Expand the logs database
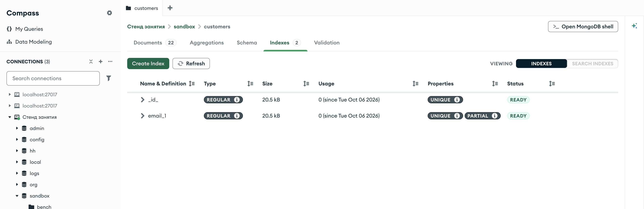 (17, 173)
